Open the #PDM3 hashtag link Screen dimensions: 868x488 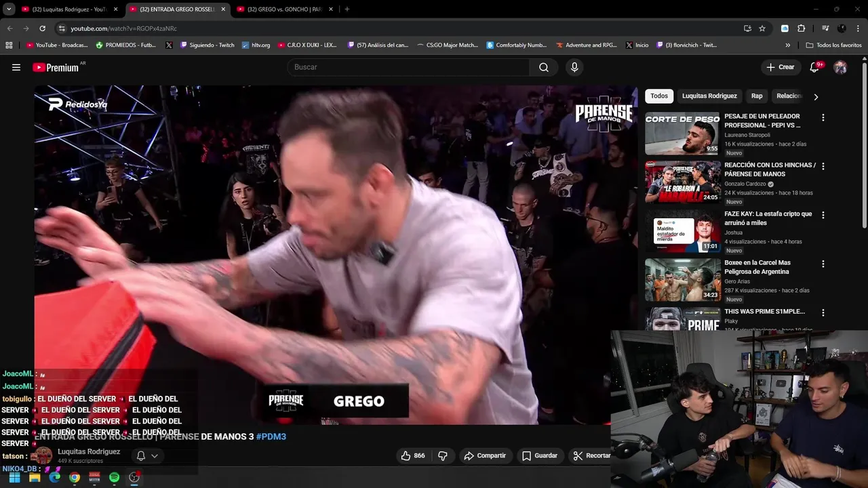pos(271,436)
